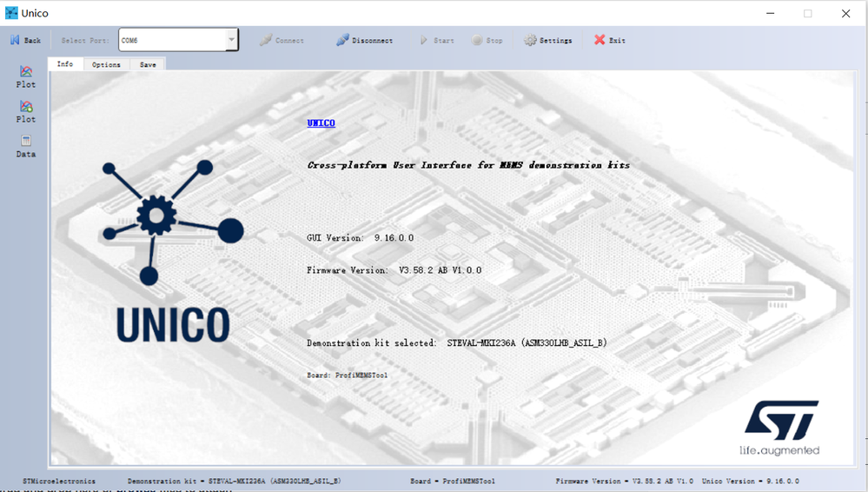The image size is (868, 492).
Task: Expand the Select Port dropdown arrow
Action: pyautogui.click(x=231, y=40)
